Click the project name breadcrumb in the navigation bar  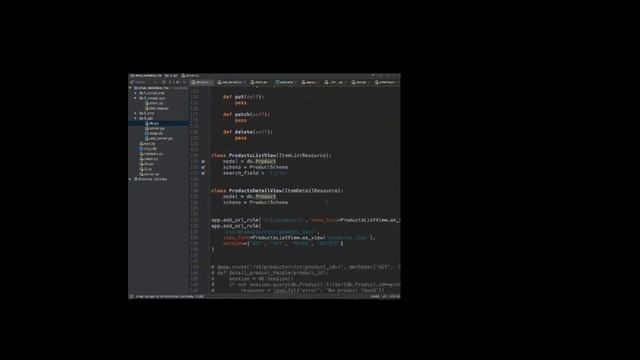(x=147, y=76)
